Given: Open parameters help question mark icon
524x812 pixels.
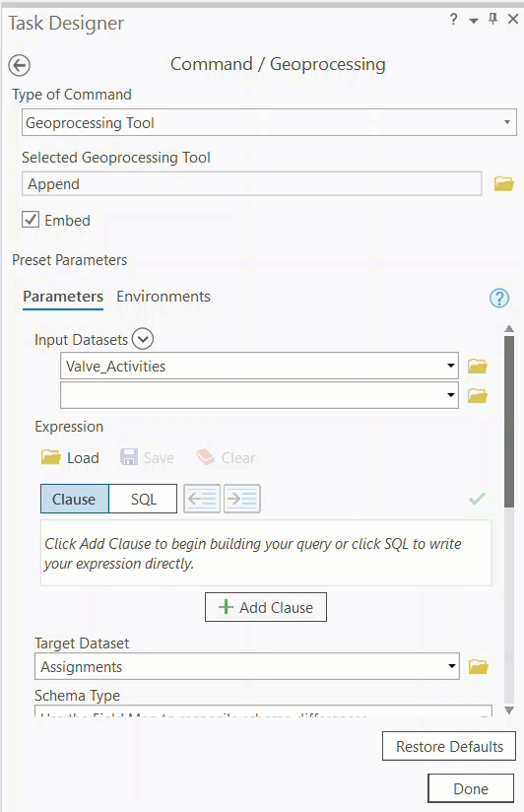Looking at the screenshot, I should (499, 298).
